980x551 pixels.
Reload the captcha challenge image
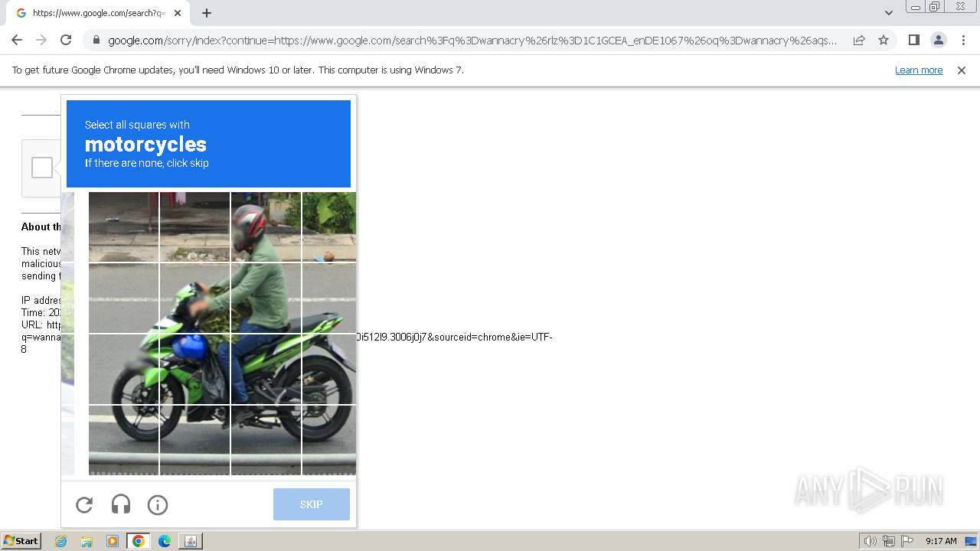tap(84, 504)
